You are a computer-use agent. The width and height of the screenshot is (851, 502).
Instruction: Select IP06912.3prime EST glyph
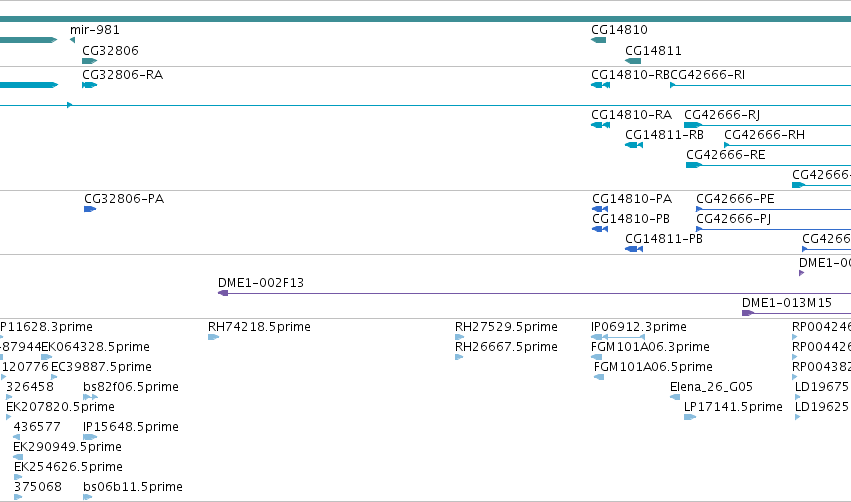(x=618, y=337)
